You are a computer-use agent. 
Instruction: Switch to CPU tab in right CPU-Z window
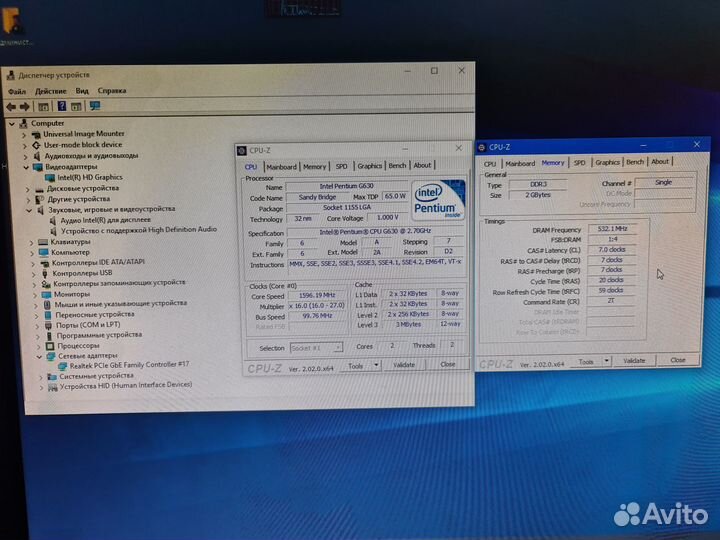(490, 164)
